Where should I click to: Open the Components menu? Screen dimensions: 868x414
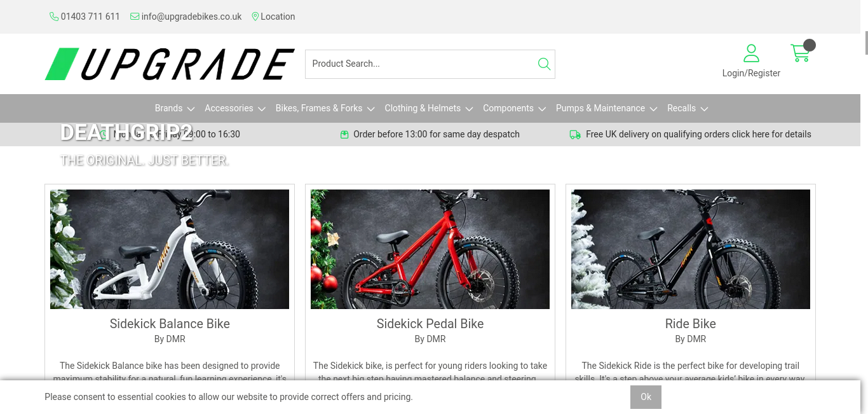click(515, 108)
